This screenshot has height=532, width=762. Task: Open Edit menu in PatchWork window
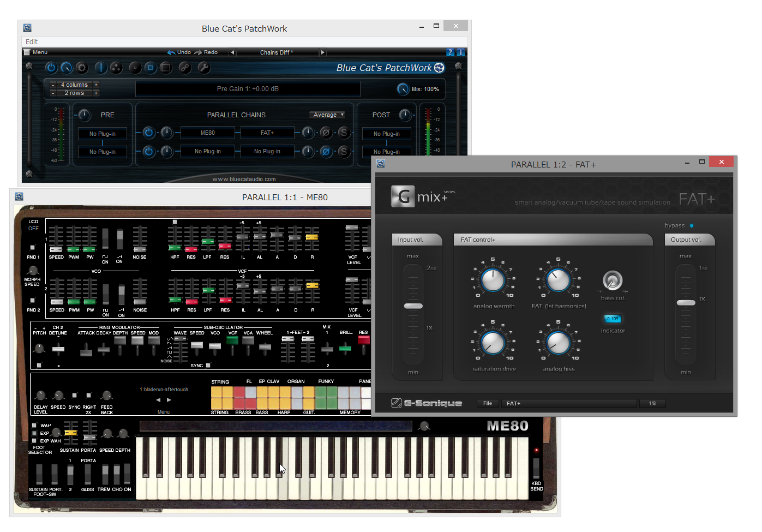coord(32,41)
